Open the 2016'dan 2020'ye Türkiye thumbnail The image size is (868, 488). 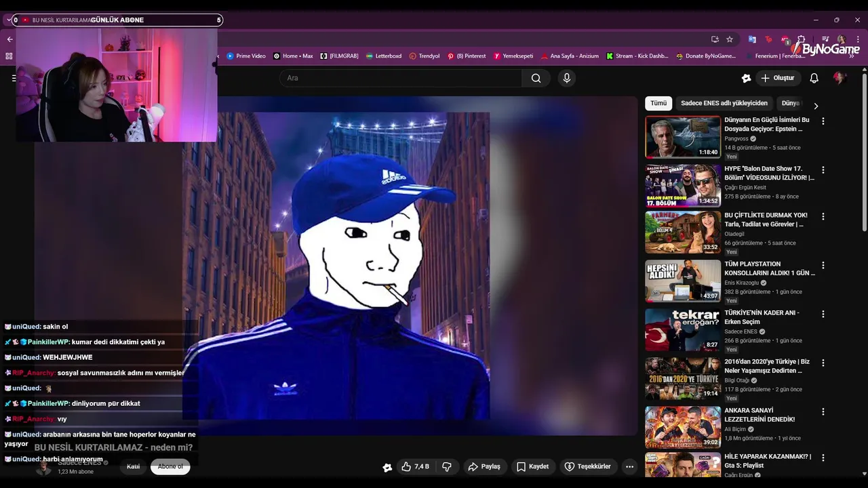683,378
